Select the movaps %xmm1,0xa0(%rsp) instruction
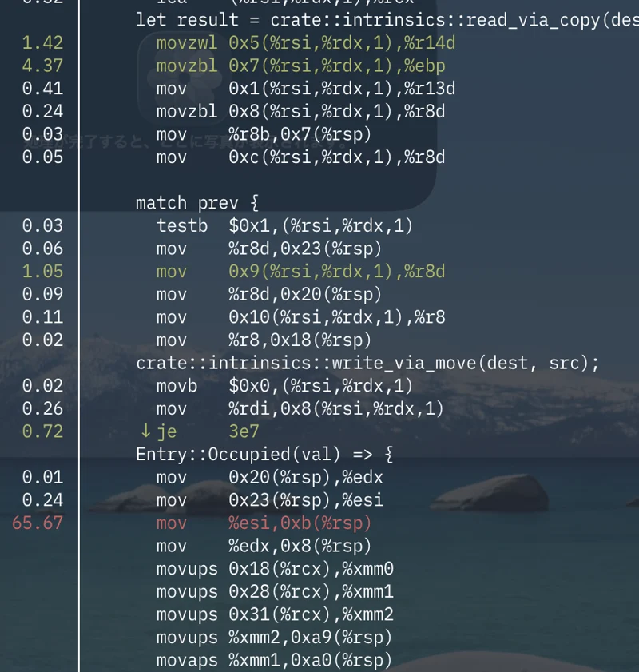The width and height of the screenshot is (639, 672). (275, 661)
